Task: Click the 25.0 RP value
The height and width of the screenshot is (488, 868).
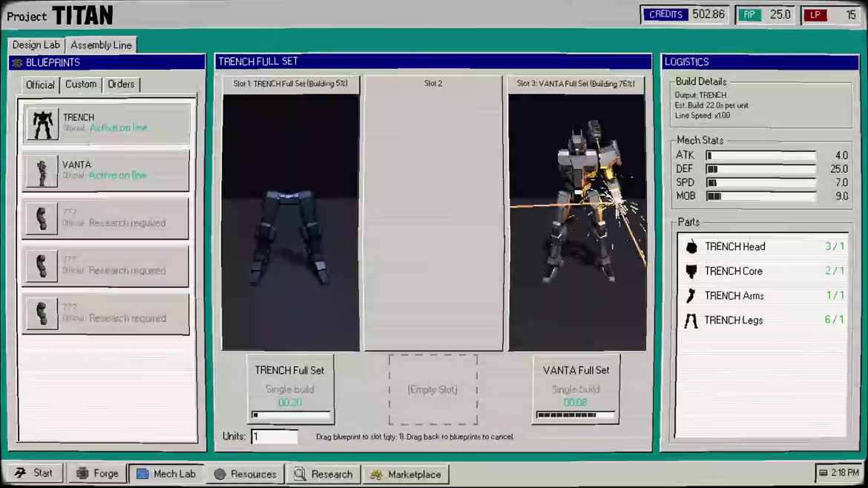Action: coord(780,15)
